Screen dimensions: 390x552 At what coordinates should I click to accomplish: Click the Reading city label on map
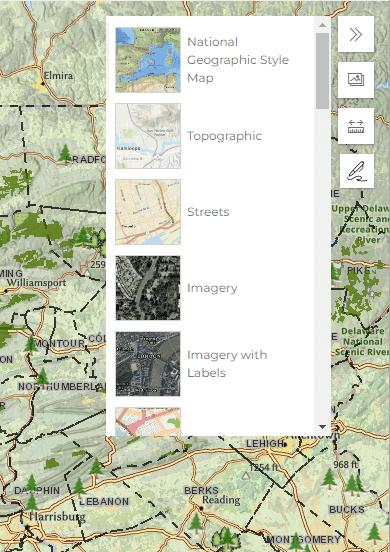221,500
